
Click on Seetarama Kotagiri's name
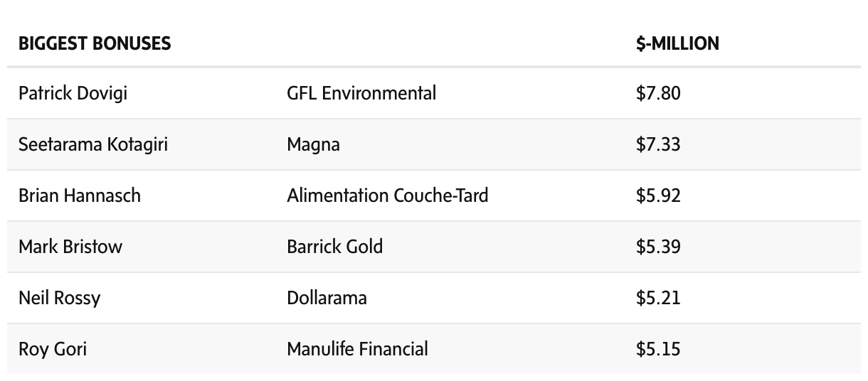[93, 144]
